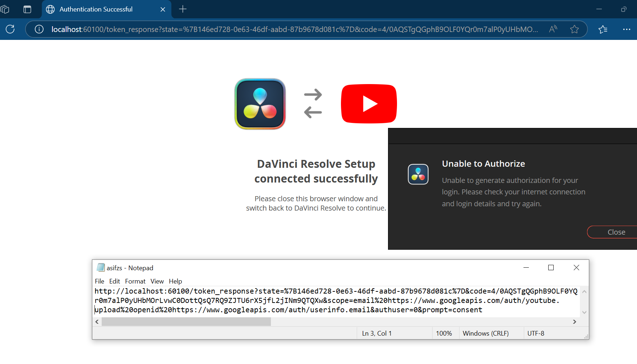Screen dimensions: 637x364
Task: Click 'Ln 3, Col 1' in Notepad status bar
Action: tap(377, 333)
